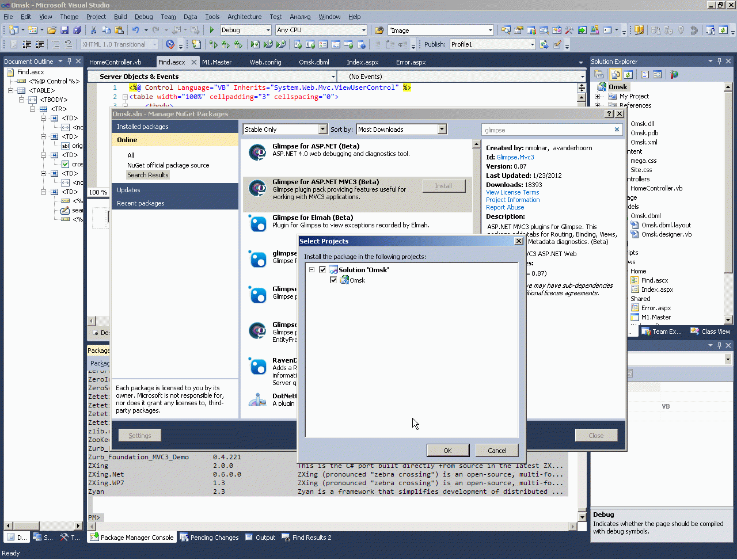
Task: Click the Increase Indent toolbar icon
Action: [x=40, y=44]
